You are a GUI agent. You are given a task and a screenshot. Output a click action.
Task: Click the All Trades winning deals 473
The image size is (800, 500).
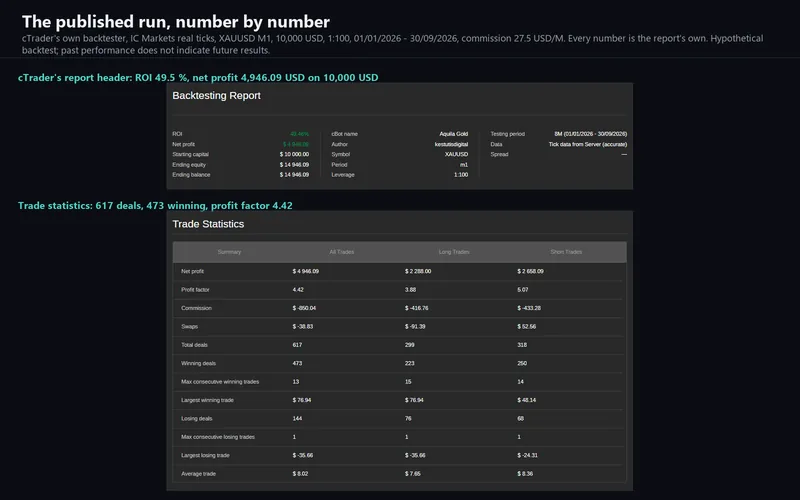297,363
